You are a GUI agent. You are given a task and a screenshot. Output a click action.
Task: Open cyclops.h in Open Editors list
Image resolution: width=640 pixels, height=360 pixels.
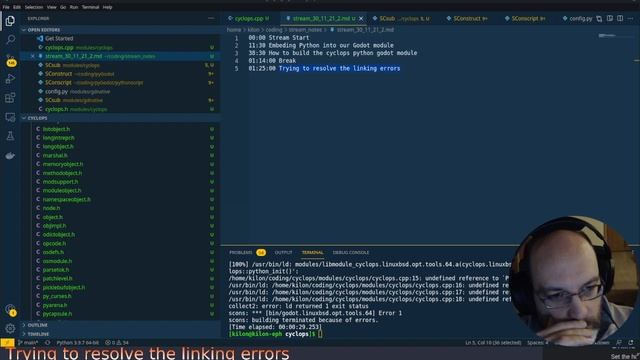tap(56, 109)
